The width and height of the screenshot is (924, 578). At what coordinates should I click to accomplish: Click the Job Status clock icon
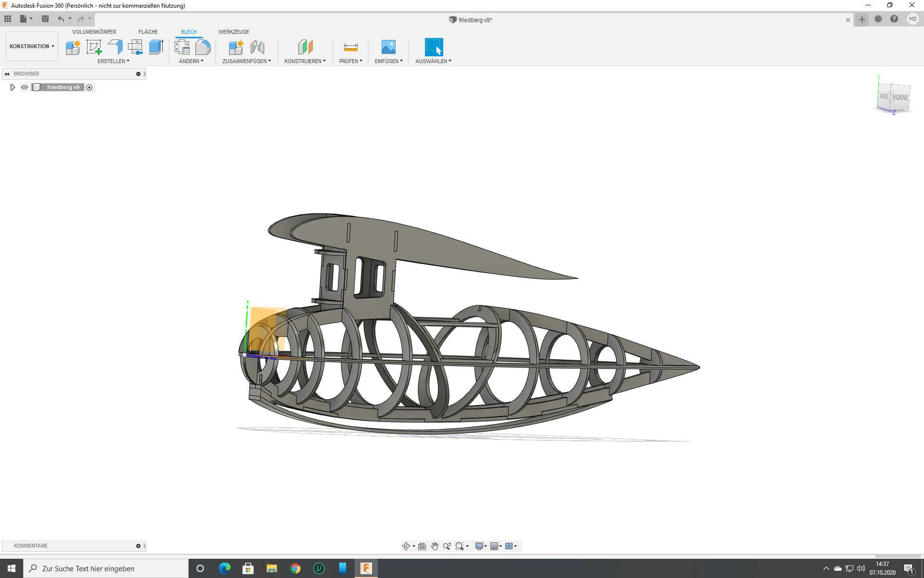tap(878, 19)
